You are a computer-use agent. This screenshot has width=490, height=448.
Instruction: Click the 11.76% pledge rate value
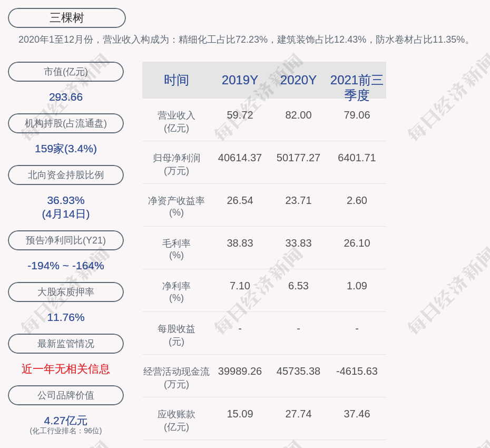coord(66,317)
